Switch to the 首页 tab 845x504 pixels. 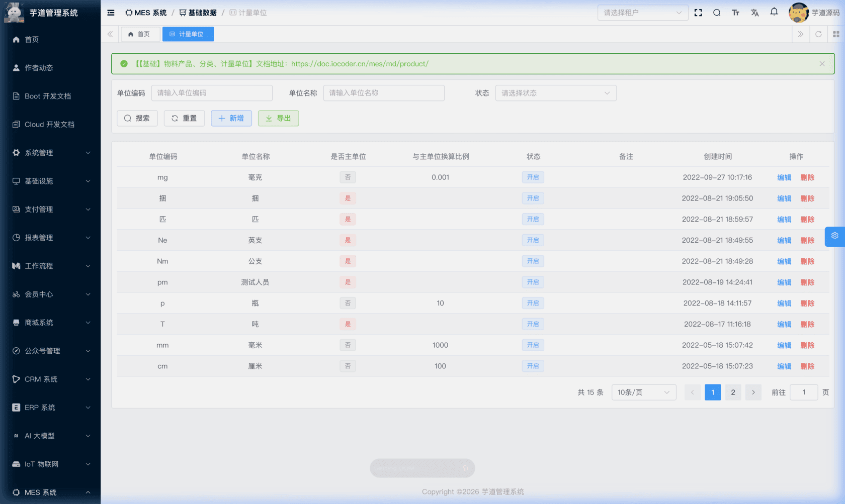pos(140,34)
